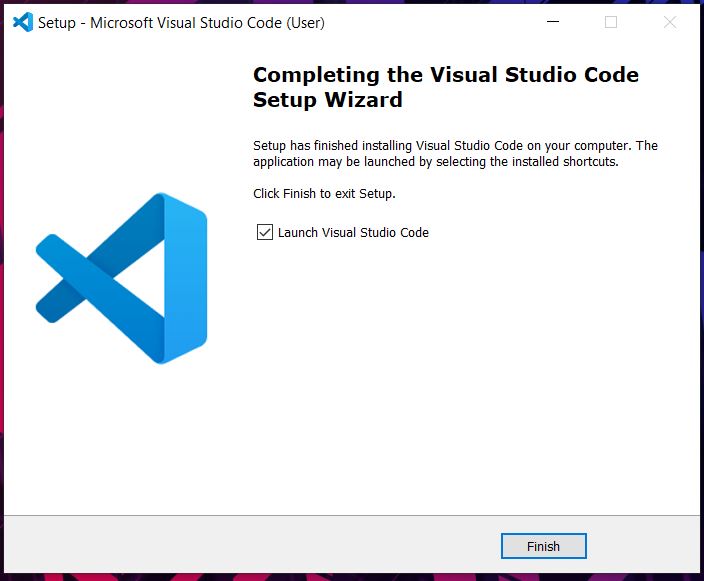Click the "selecting the installed shortcuts" text line
This screenshot has height=581, width=704.
coord(435,162)
